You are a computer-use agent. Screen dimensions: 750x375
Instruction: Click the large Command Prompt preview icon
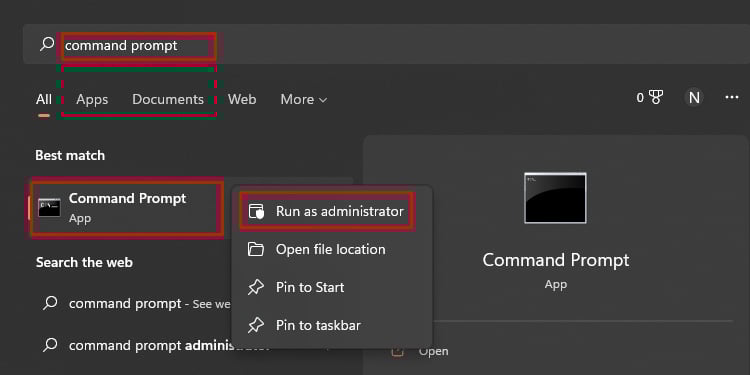point(555,198)
